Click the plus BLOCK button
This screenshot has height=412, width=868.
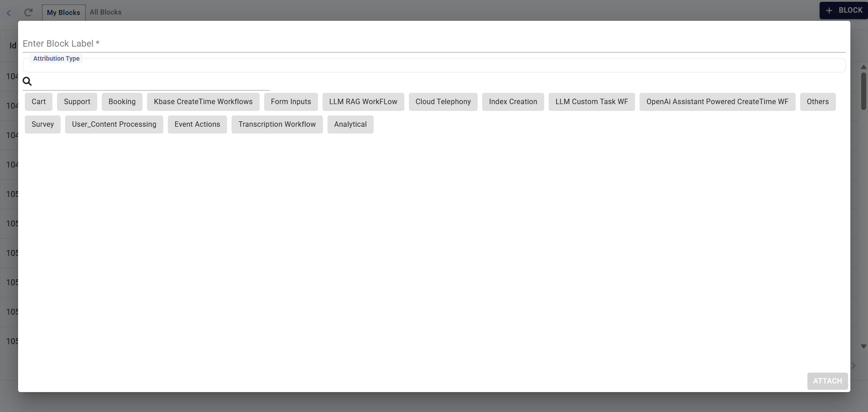pyautogui.click(x=844, y=10)
